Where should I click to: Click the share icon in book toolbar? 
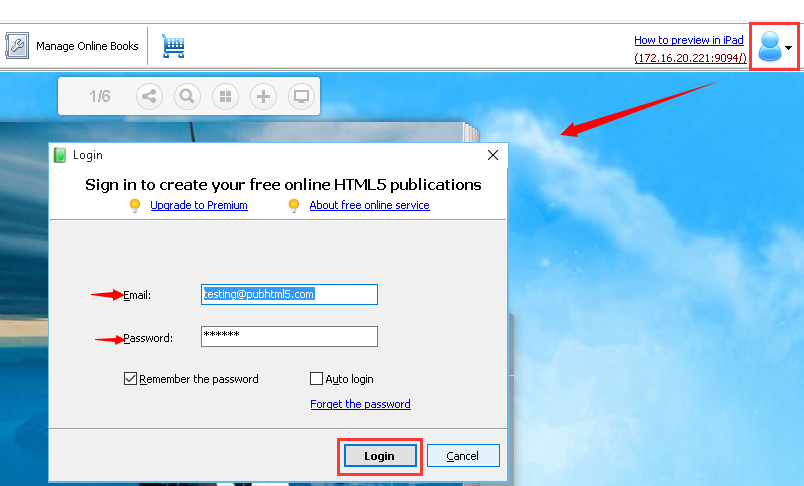[x=149, y=96]
